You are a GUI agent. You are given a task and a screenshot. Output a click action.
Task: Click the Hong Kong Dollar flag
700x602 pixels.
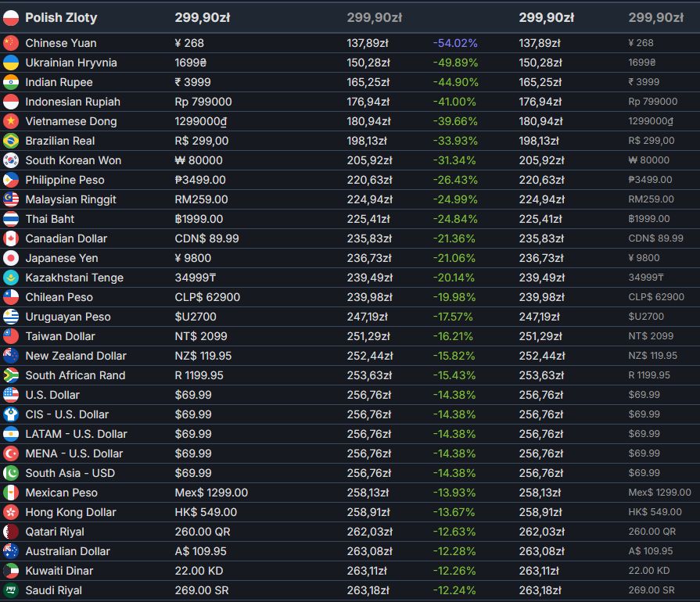pyautogui.click(x=11, y=512)
